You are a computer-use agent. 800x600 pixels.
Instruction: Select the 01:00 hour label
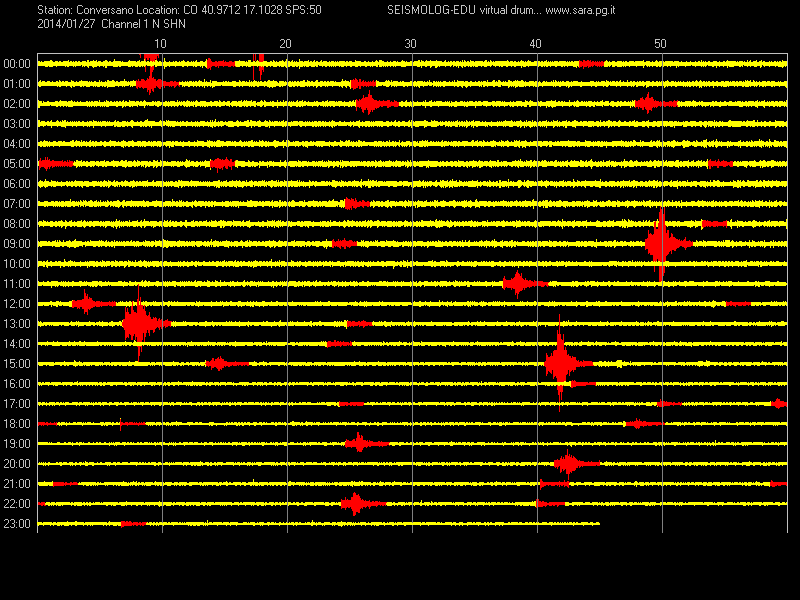17,84
